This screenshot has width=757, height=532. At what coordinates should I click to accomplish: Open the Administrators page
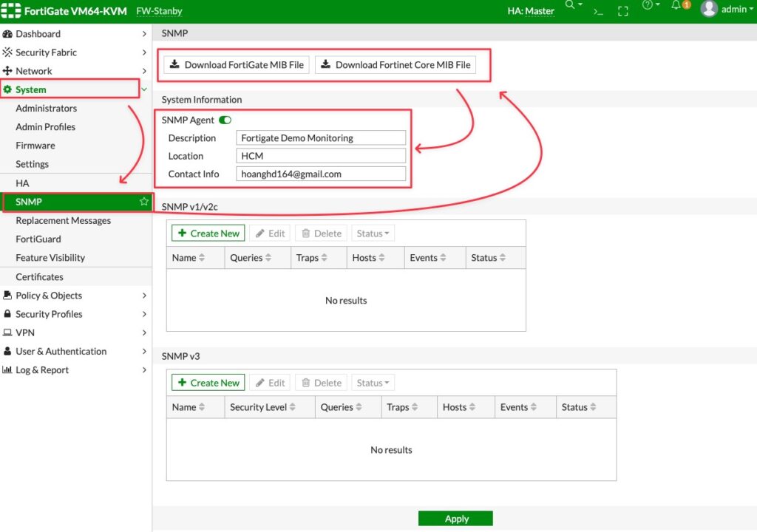pos(47,108)
